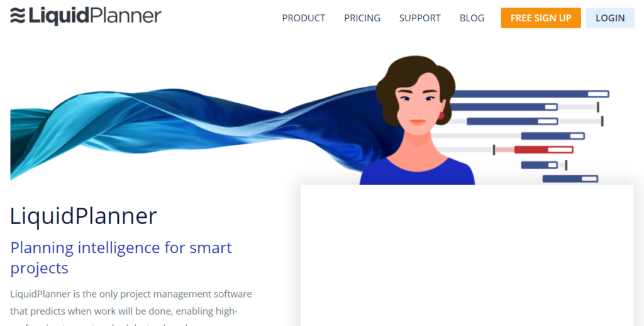Click the bottom-most blue Gantt bar
The image size is (644, 326).
[x=570, y=178]
